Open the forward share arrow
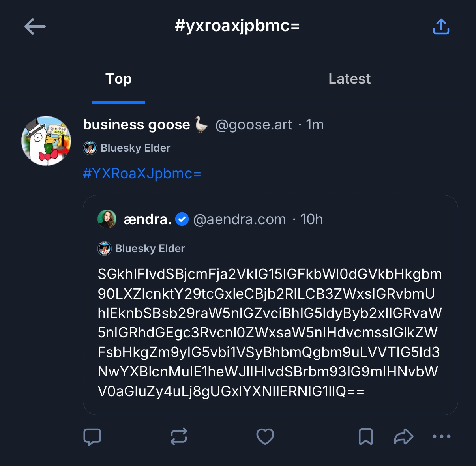This screenshot has height=466, width=476. [403, 437]
